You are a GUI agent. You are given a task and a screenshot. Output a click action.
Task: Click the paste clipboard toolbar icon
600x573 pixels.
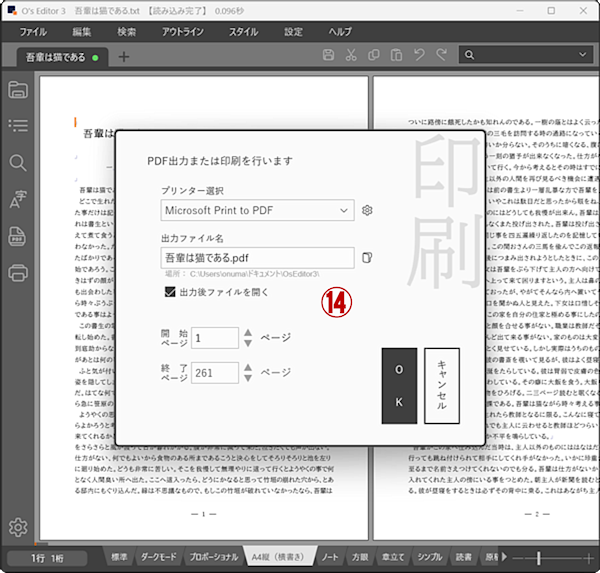click(396, 55)
